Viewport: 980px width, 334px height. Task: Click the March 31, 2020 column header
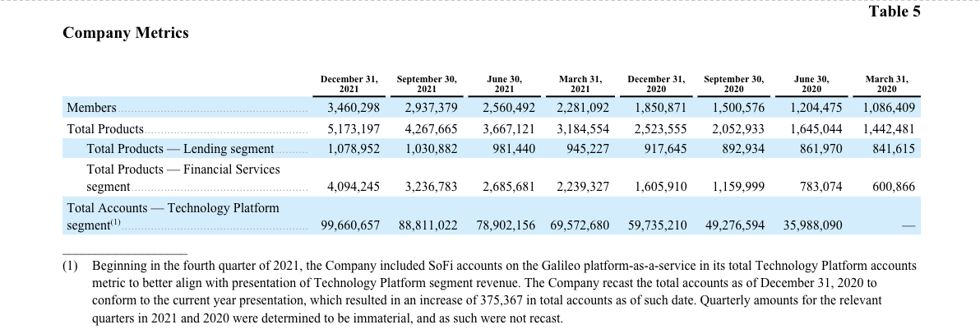point(887,85)
